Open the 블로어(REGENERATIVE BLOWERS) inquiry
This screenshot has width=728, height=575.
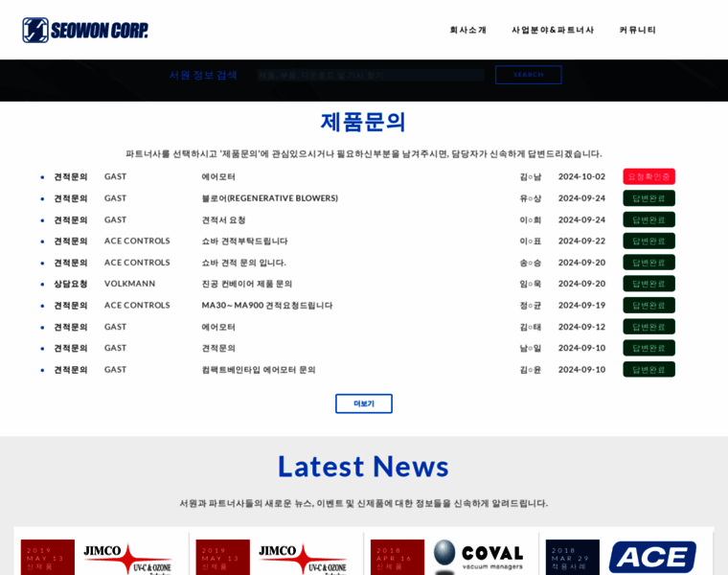coord(270,198)
